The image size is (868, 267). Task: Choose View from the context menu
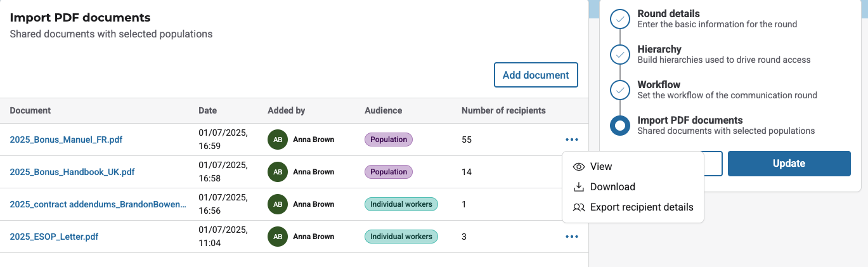tap(601, 167)
